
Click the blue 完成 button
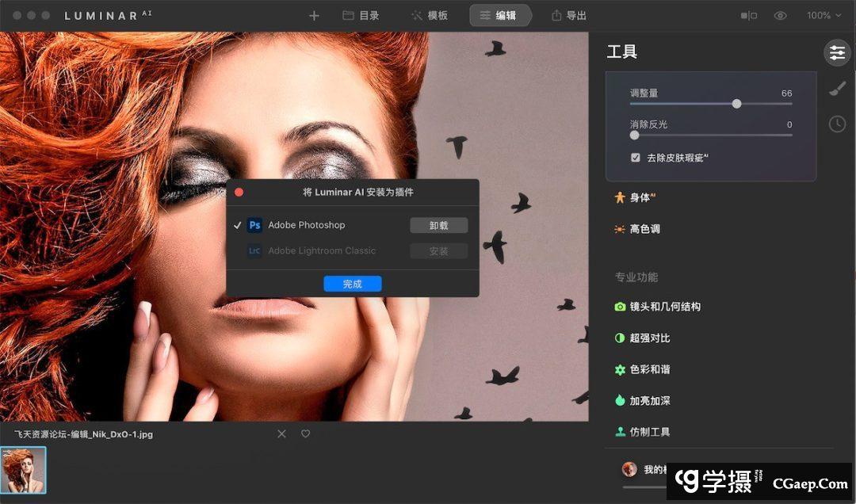click(x=353, y=284)
